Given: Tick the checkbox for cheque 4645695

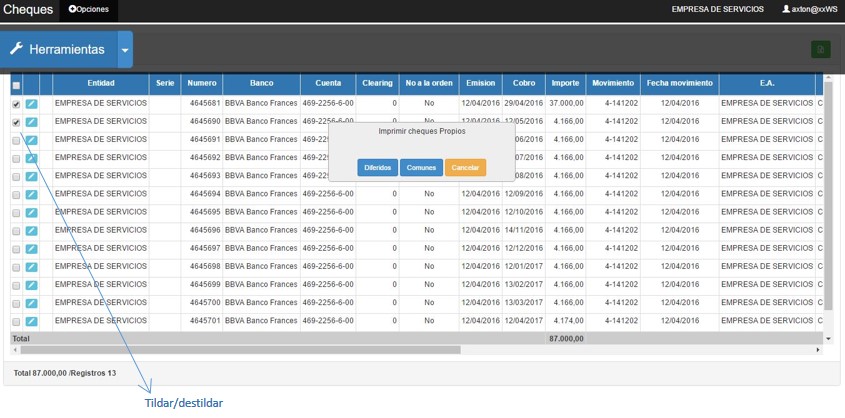Looking at the screenshot, I should click(16, 212).
